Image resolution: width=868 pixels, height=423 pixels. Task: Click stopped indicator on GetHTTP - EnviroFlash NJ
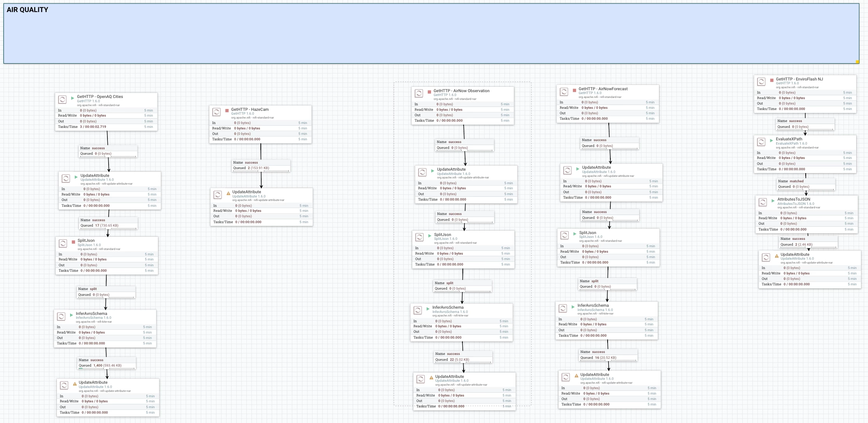tap(771, 80)
